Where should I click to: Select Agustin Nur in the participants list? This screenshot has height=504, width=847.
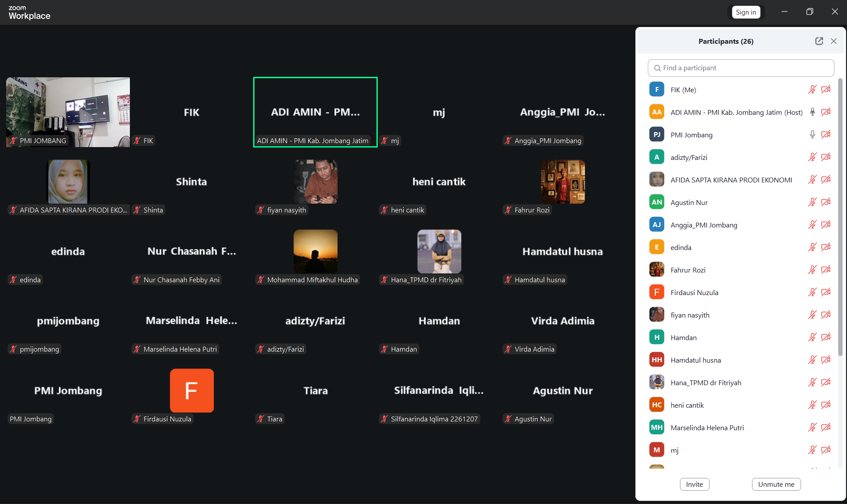coord(689,202)
